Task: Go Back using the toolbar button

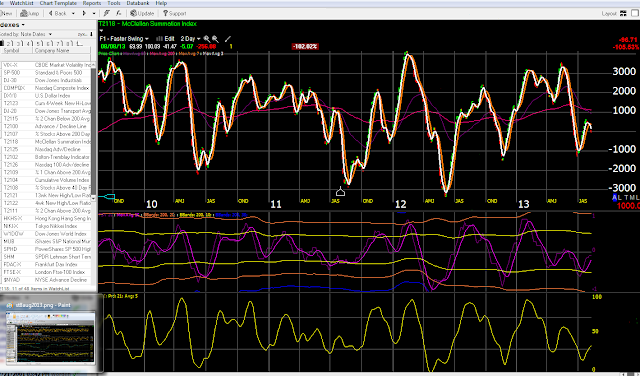Action: [58, 13]
